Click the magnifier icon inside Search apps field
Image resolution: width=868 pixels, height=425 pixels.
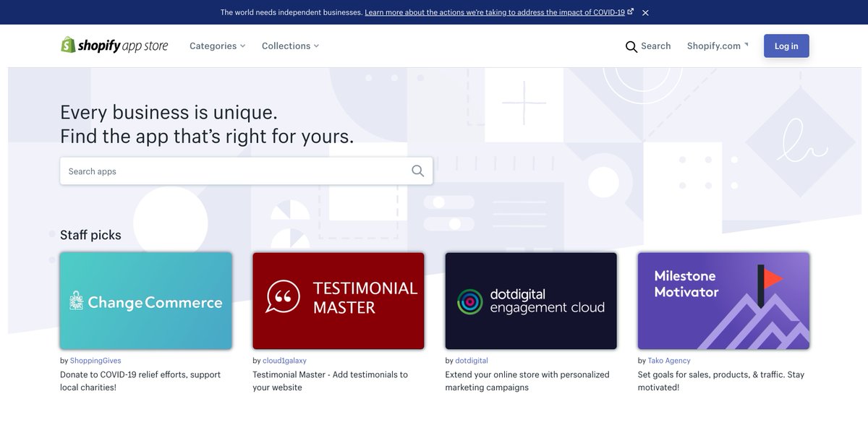pyautogui.click(x=417, y=171)
